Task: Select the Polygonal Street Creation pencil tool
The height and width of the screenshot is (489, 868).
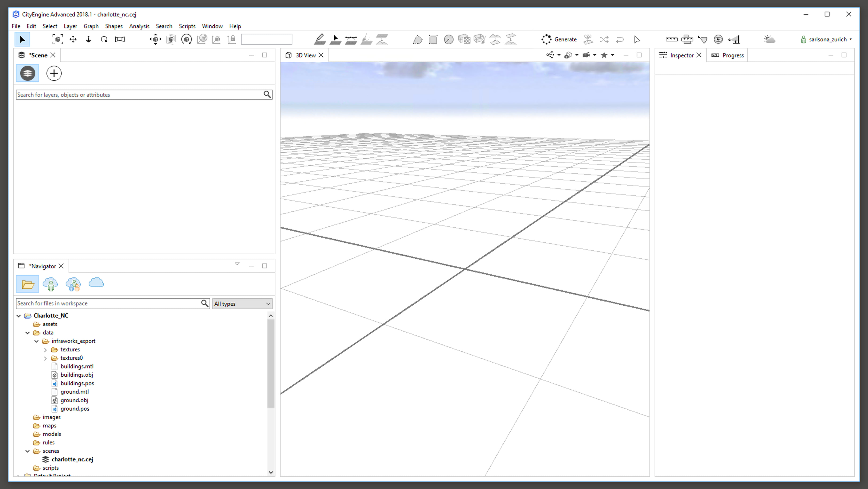Action: pyautogui.click(x=320, y=39)
